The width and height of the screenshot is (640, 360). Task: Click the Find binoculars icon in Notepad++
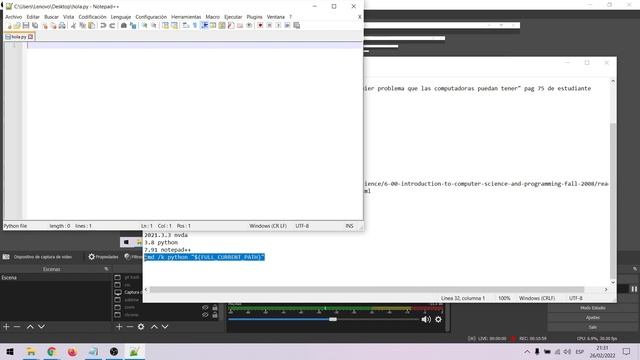click(x=124, y=25)
